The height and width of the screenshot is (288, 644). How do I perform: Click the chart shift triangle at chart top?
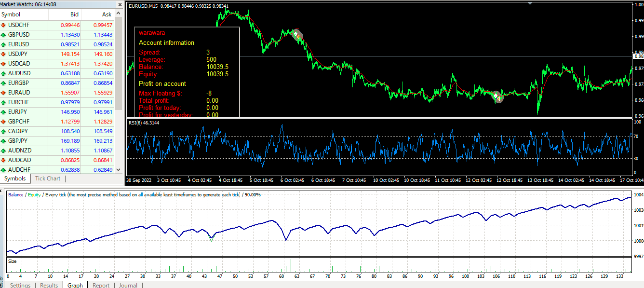click(x=530, y=3)
